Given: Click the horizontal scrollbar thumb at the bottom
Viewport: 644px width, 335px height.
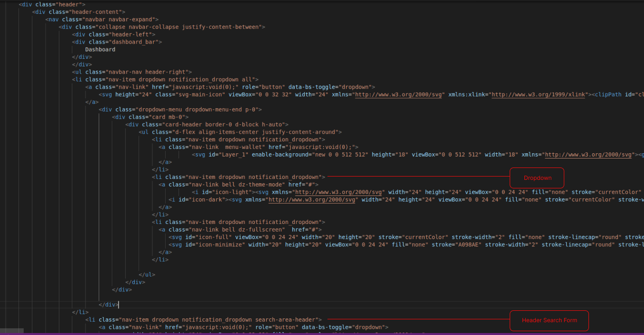Looking at the screenshot, I should [11, 331].
